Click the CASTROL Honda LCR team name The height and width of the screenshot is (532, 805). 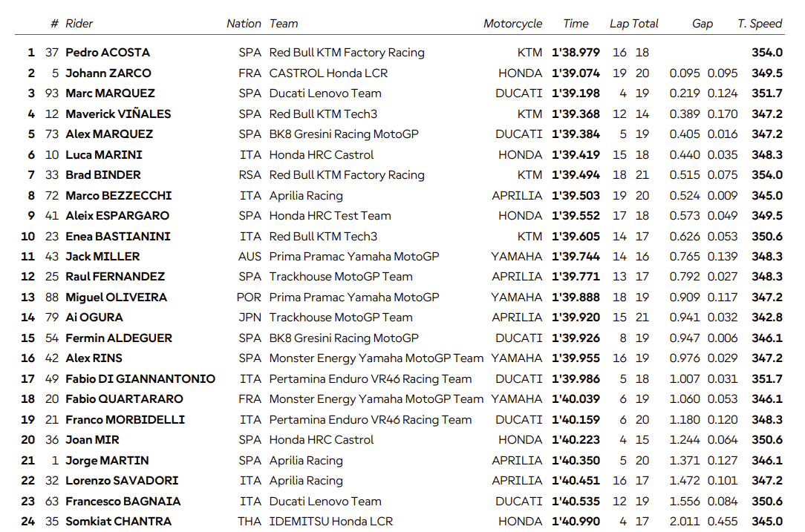[x=328, y=73]
